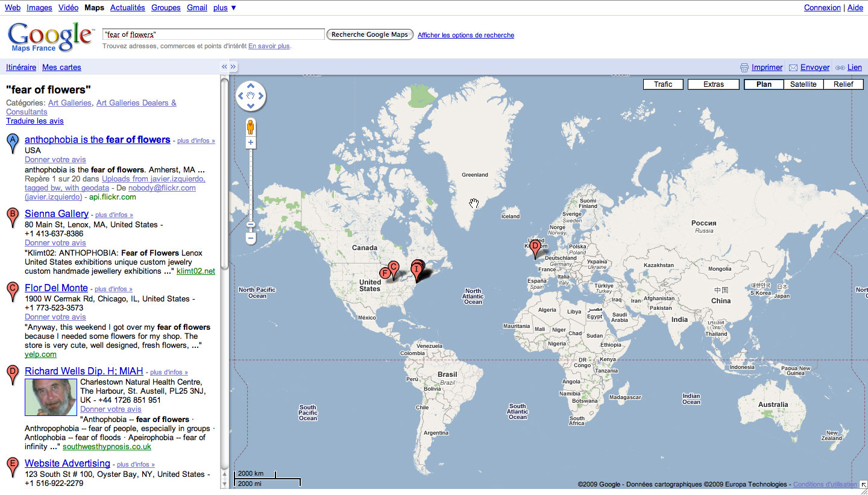Open the Mes cartes link
Image resolution: width=868 pixels, height=495 pixels.
pyautogui.click(x=61, y=68)
